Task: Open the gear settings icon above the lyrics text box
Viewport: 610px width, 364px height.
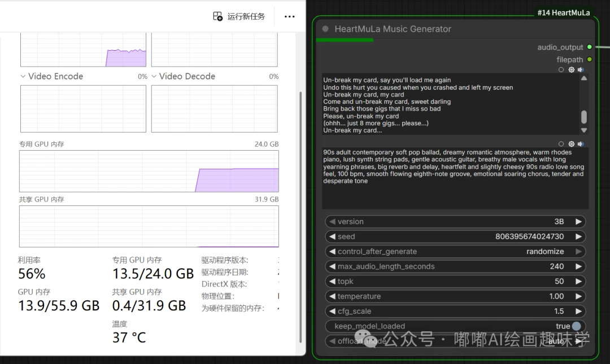Action: 571,69
